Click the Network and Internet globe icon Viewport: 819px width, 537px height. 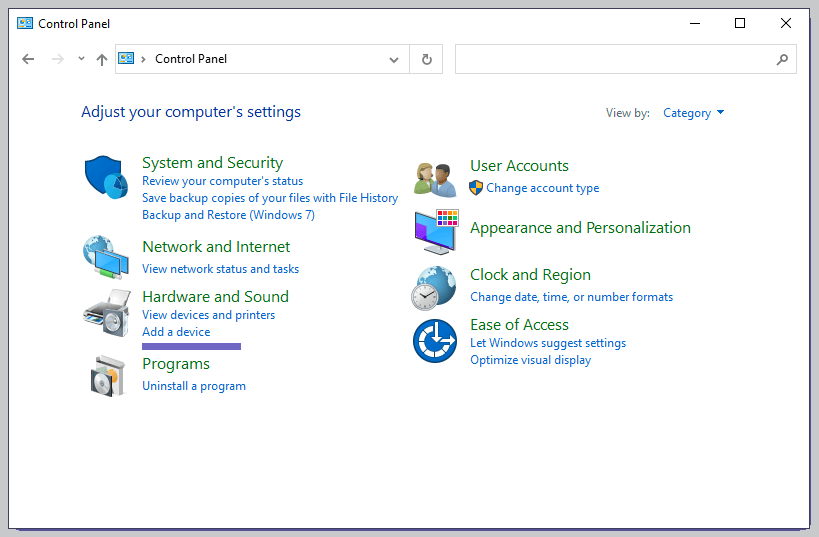[106, 257]
